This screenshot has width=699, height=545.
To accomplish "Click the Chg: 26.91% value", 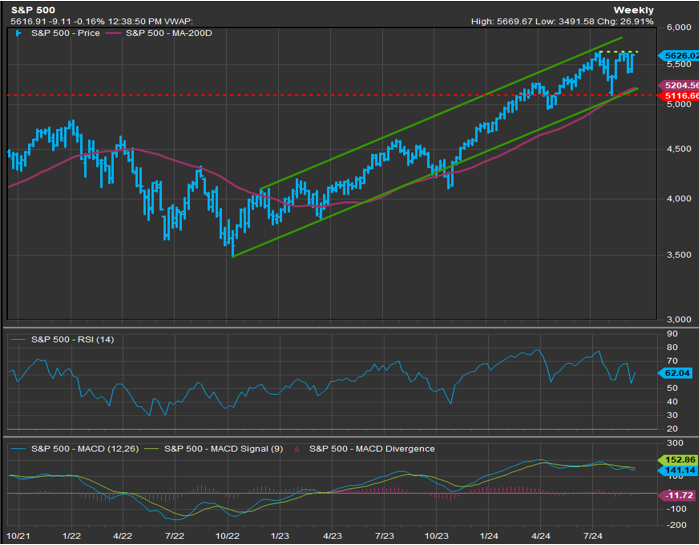I will (624, 21).
